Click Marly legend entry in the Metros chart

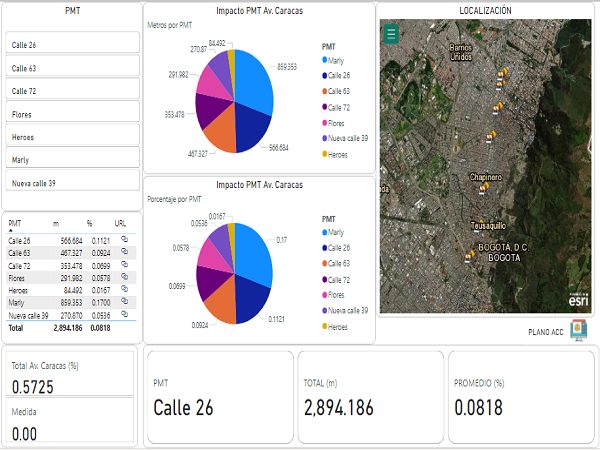333,60
